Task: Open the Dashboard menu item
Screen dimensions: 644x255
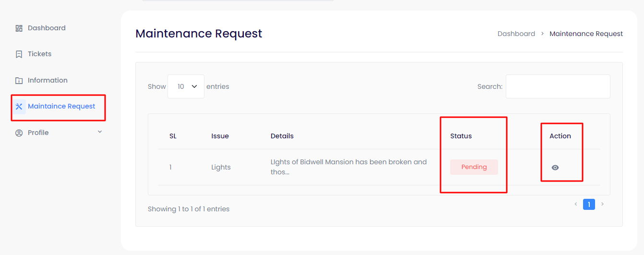Action: pyautogui.click(x=47, y=28)
